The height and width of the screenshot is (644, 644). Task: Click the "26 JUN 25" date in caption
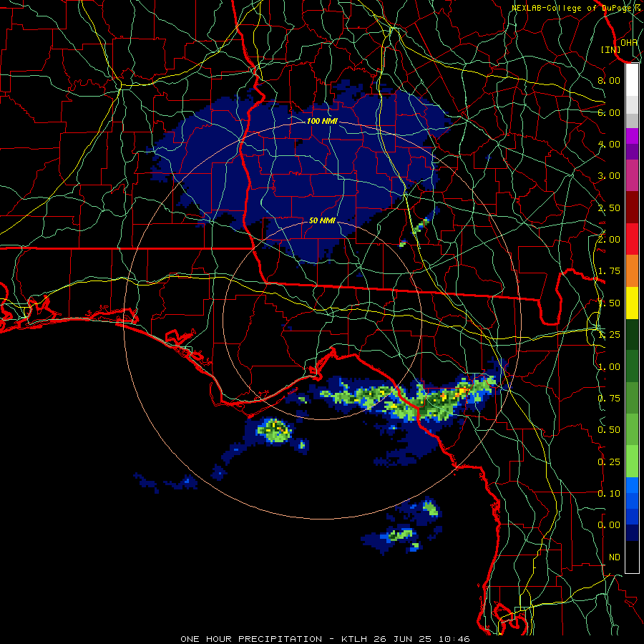click(404, 639)
